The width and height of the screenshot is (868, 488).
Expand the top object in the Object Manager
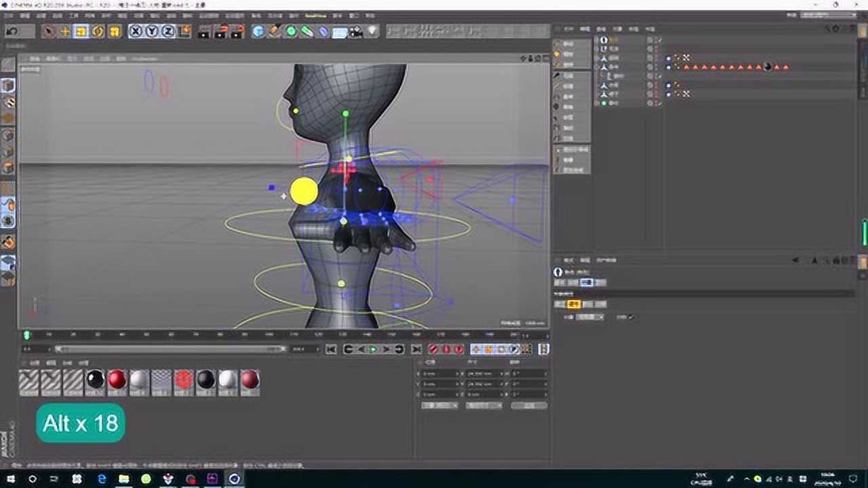(x=596, y=39)
